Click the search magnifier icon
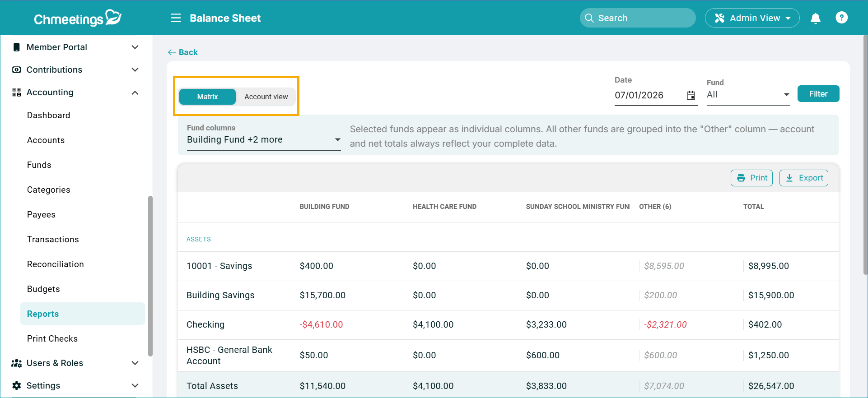The image size is (868, 398). point(589,18)
